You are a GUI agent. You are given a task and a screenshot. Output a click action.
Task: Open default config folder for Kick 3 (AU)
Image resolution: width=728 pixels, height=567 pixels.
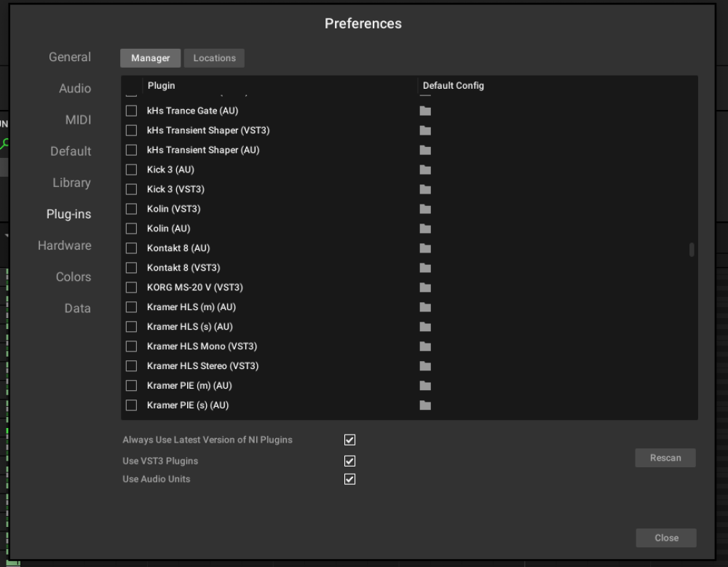(x=425, y=170)
